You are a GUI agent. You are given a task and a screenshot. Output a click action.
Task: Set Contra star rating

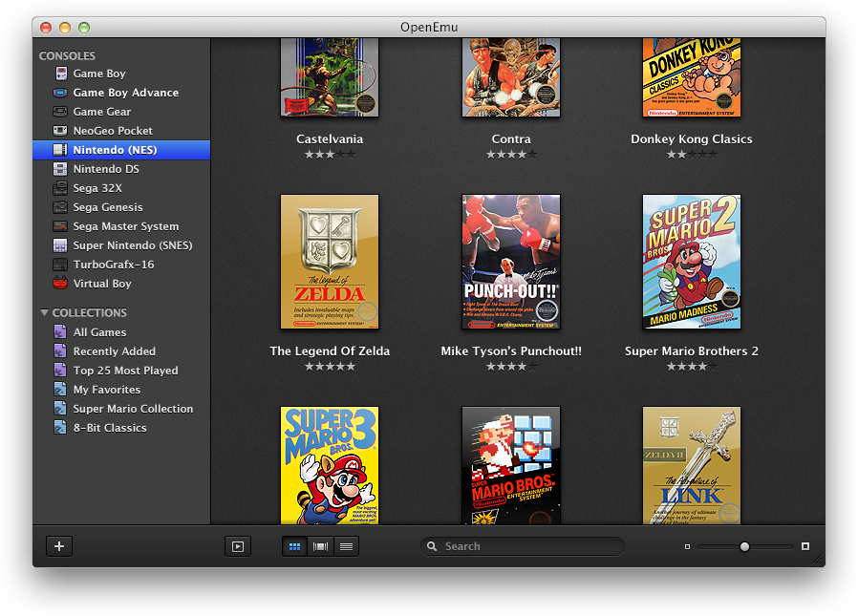coord(511,155)
